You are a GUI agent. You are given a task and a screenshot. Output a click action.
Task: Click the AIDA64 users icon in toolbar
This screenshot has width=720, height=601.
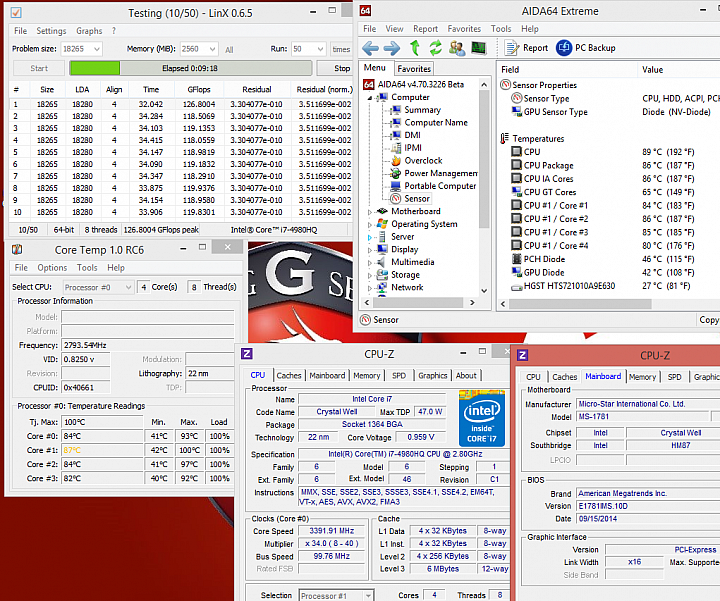pyautogui.click(x=457, y=48)
